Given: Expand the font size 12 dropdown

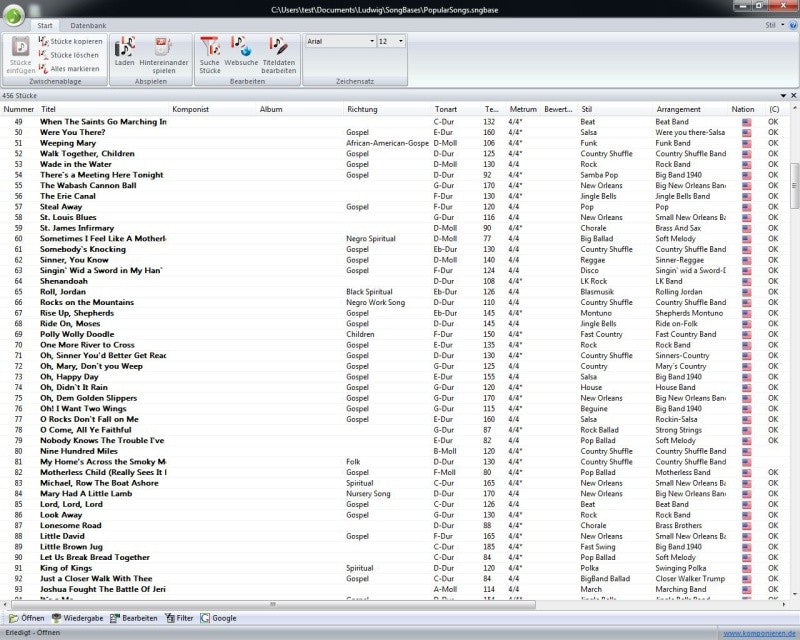Looking at the screenshot, I should (x=391, y=41).
